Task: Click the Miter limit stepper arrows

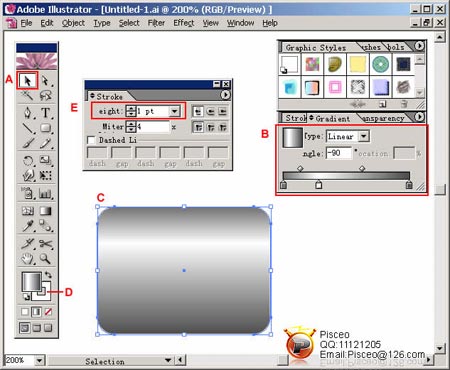Action: [131, 127]
